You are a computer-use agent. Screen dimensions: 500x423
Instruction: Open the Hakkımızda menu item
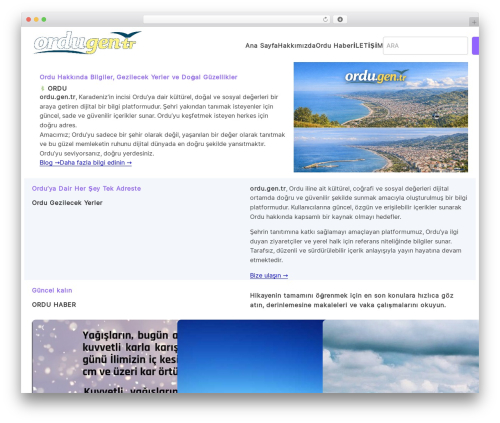pyautogui.click(x=297, y=46)
